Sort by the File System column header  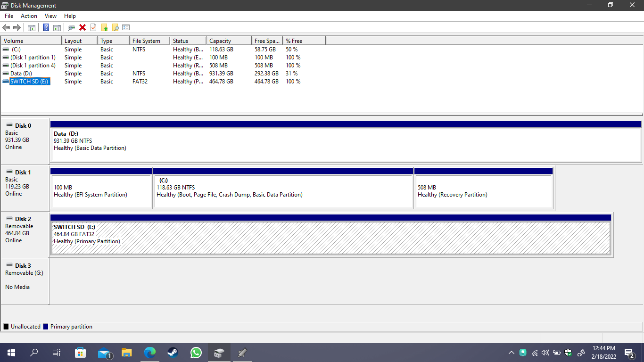click(149, 41)
